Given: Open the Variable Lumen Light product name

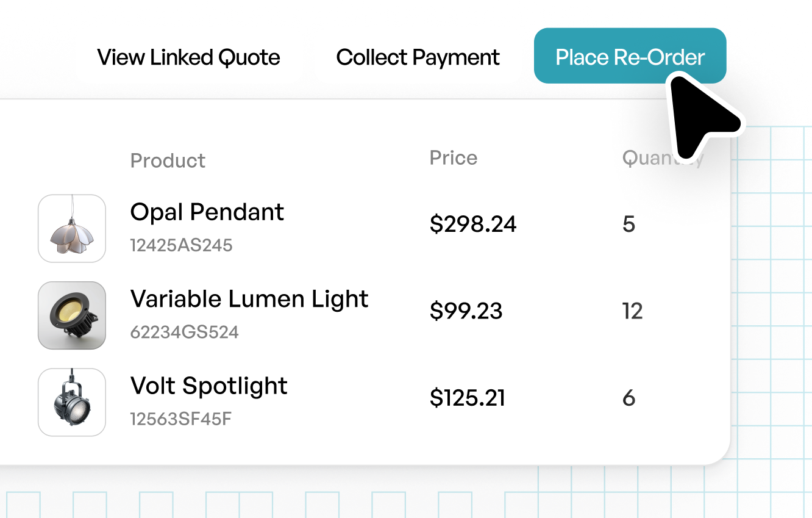Looking at the screenshot, I should [x=249, y=299].
